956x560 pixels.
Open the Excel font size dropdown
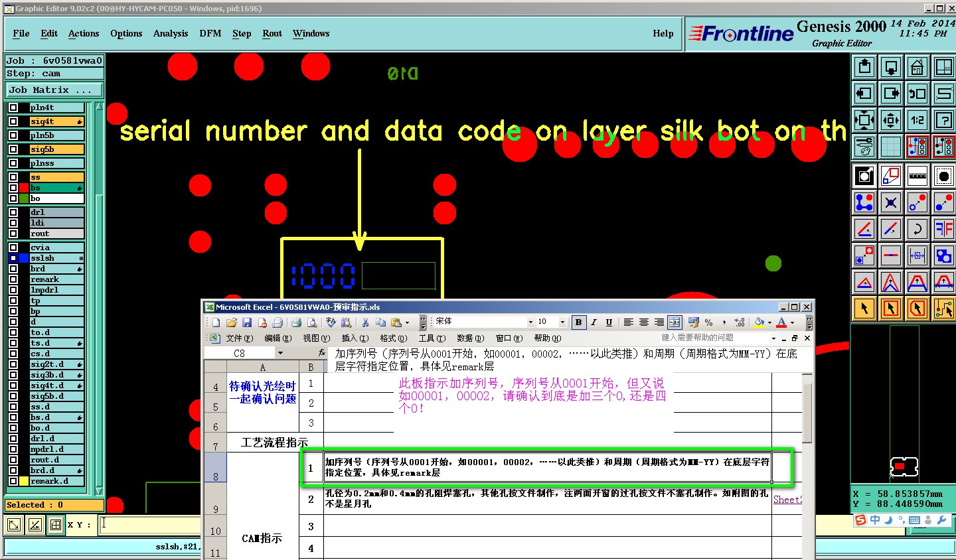[562, 322]
